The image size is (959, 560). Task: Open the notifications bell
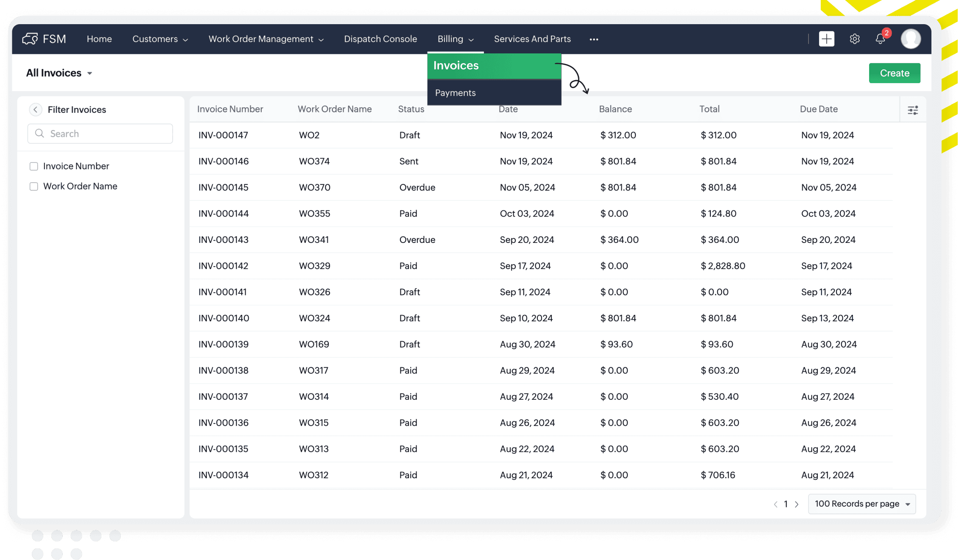point(880,39)
